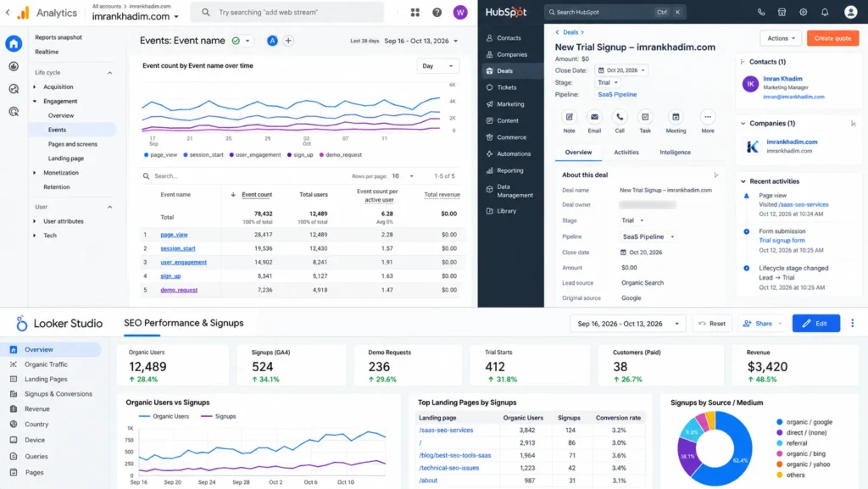This screenshot has width=868, height=489.
Task: Open the HubSpot notifications bell
Action: point(825,12)
